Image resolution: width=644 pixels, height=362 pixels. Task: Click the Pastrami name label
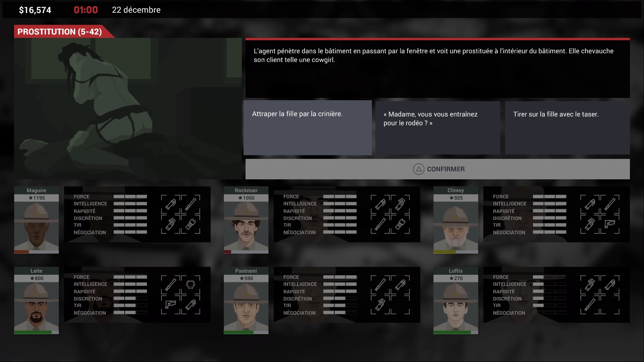point(246,270)
